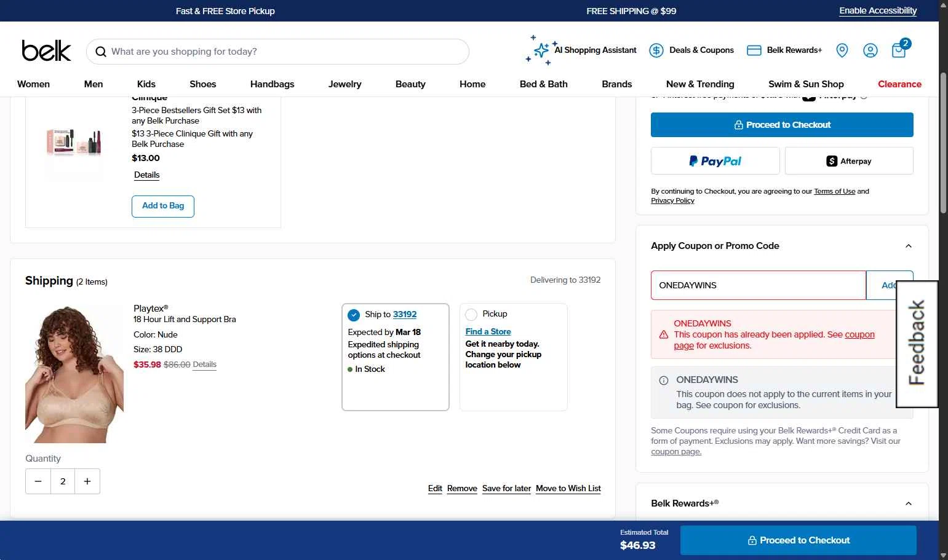Save the Playtex bra for later
Image resolution: width=948 pixels, height=560 pixels.
[506, 489]
